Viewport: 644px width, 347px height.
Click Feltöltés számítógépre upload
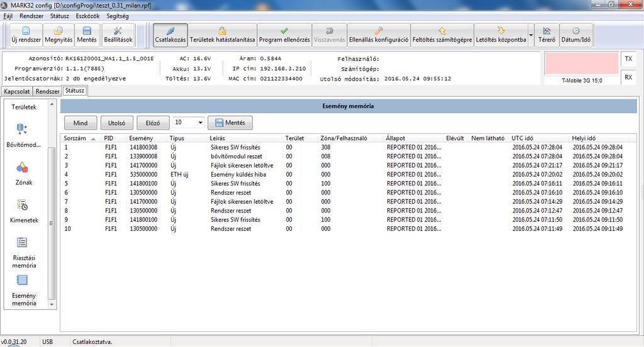pos(442,35)
